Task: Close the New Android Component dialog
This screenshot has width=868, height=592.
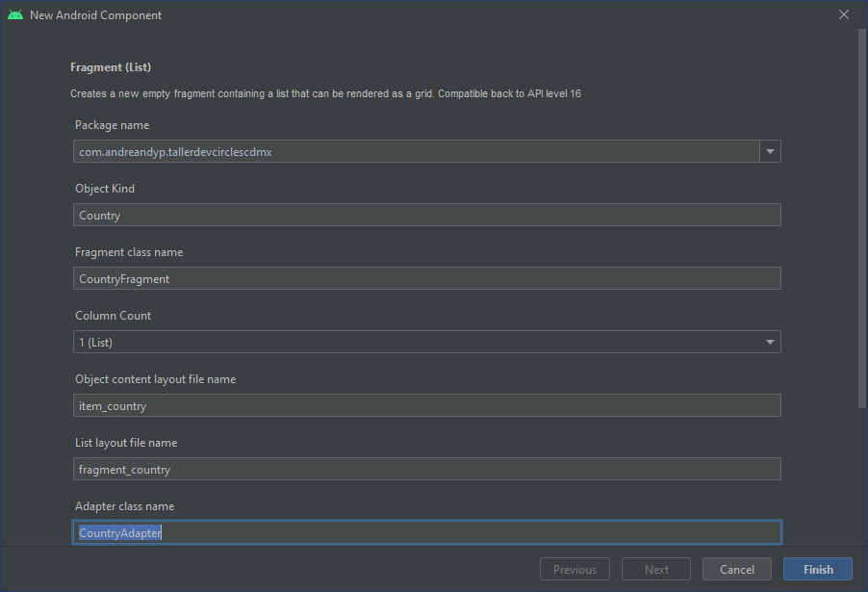Action: pyautogui.click(x=844, y=14)
